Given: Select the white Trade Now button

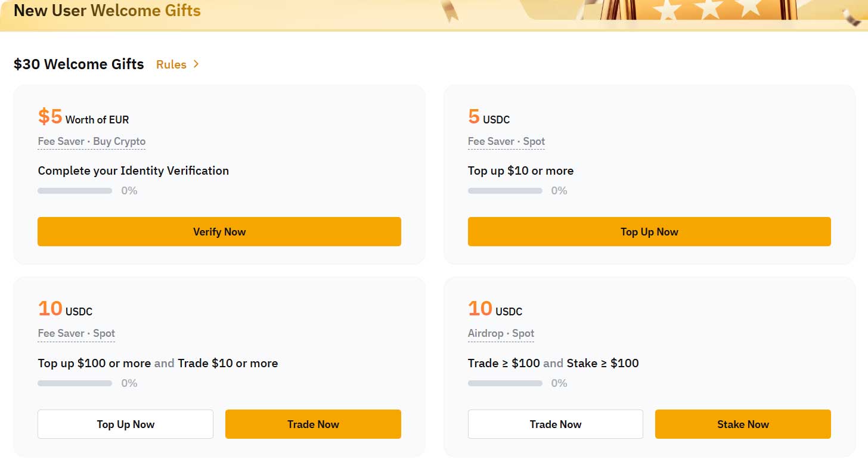Looking at the screenshot, I should click(x=555, y=424).
